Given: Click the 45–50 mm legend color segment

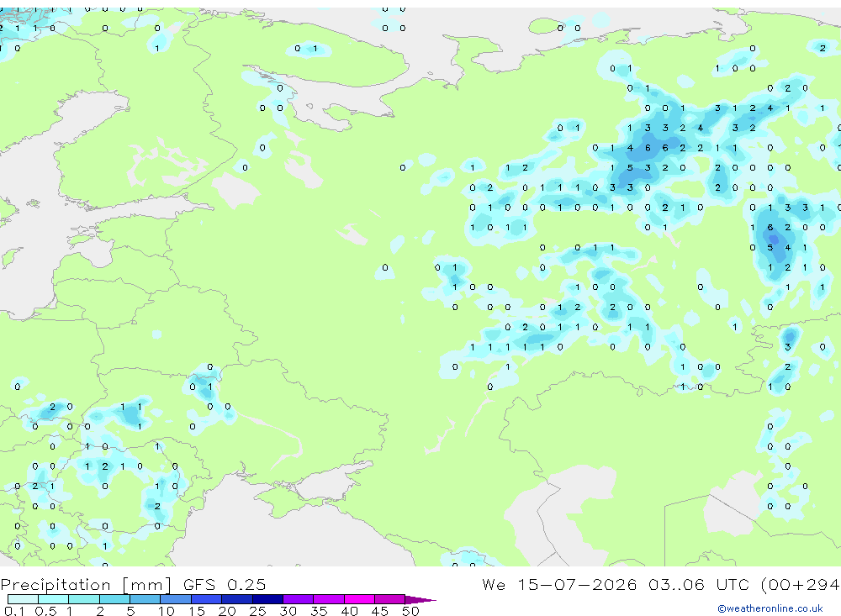Looking at the screenshot, I should (390, 599).
